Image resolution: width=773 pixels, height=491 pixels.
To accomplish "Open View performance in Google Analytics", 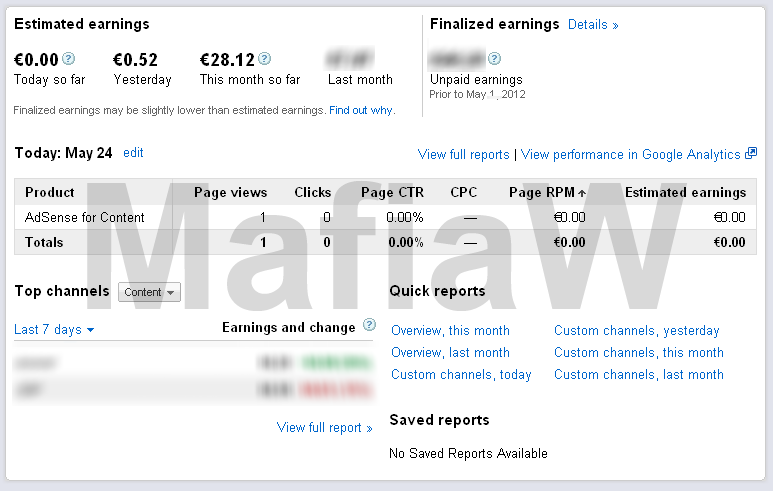I will click(630, 155).
